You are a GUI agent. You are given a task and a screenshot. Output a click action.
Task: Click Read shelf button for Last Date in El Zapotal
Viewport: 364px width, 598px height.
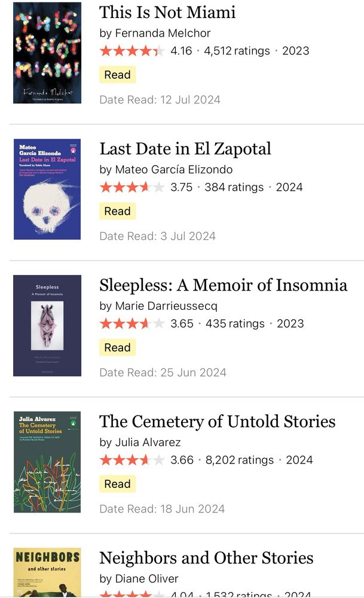117,211
